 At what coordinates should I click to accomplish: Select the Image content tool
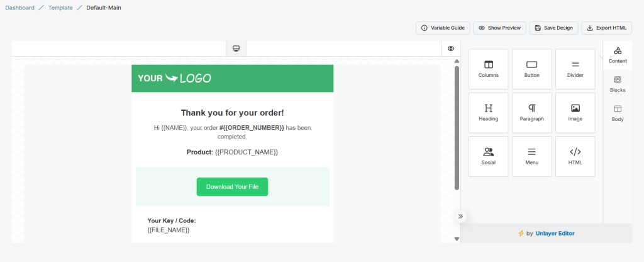click(575, 113)
